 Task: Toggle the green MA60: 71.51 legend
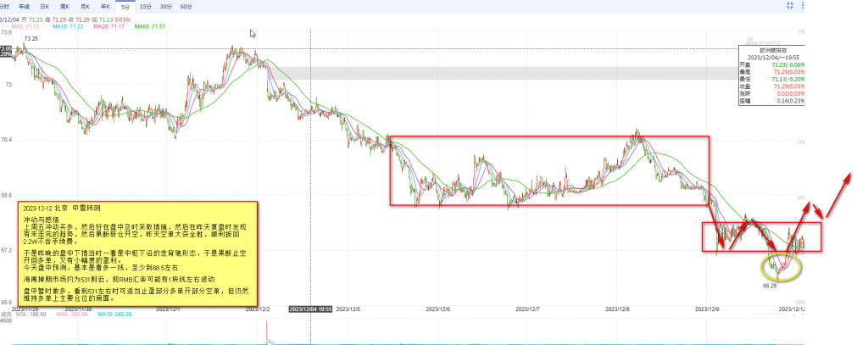[x=151, y=26]
